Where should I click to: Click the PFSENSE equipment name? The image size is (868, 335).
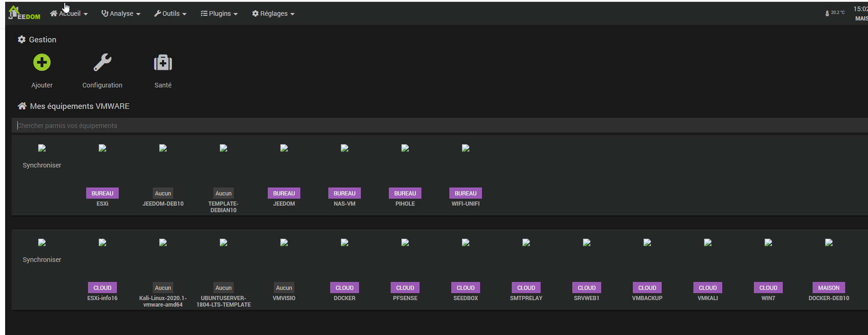coord(405,298)
